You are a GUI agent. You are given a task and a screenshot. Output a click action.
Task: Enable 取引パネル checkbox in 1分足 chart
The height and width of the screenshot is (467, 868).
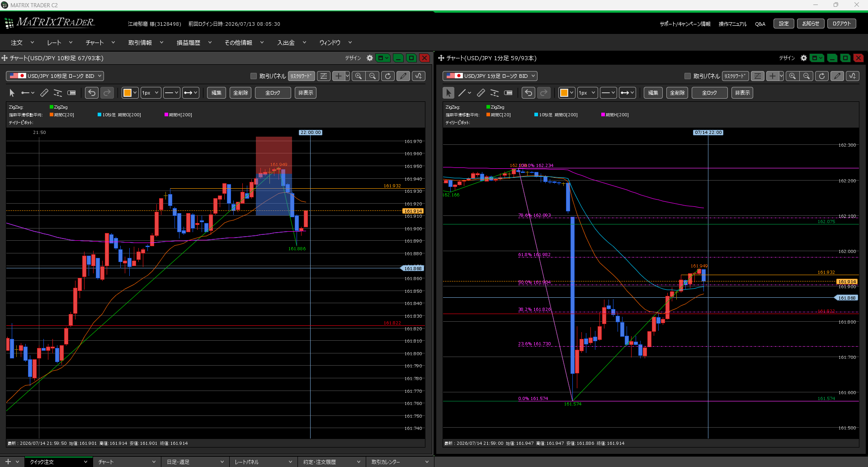pos(688,76)
